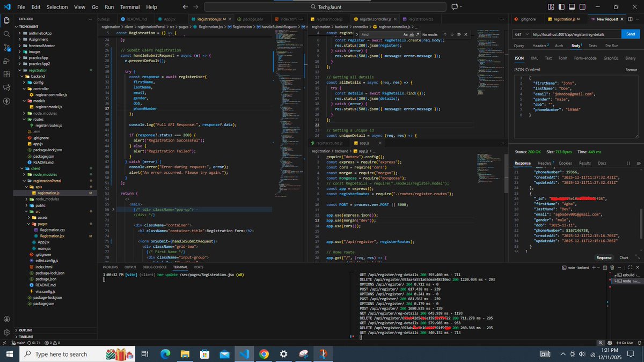Open the Thunder Client lightning icon

pos(7,101)
